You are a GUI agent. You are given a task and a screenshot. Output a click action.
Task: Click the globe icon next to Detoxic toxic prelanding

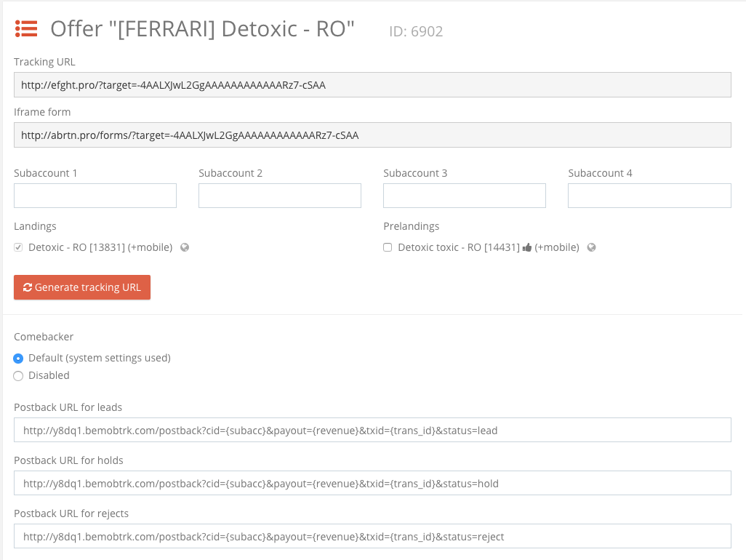point(591,247)
